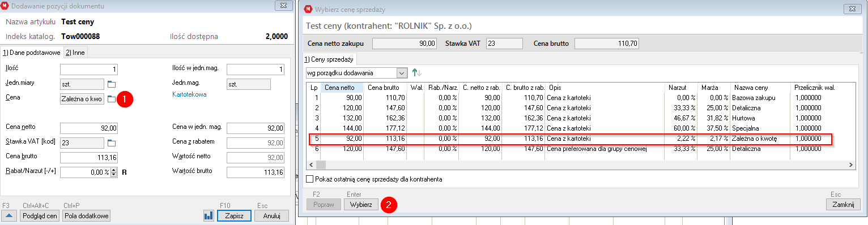
Task: Click the Cena brutto input field
Action: pyautogui.click(x=90, y=157)
